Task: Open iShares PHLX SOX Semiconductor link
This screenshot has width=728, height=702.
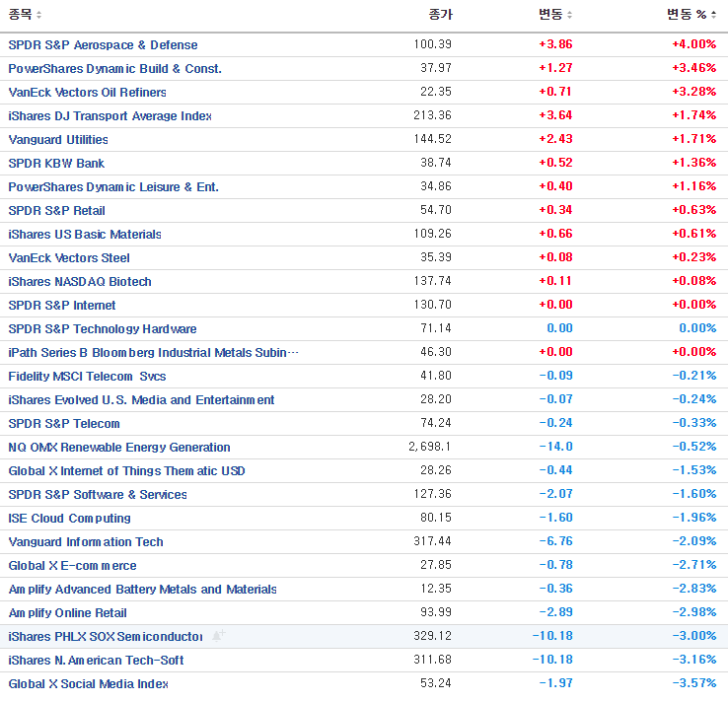Action: click(106, 637)
